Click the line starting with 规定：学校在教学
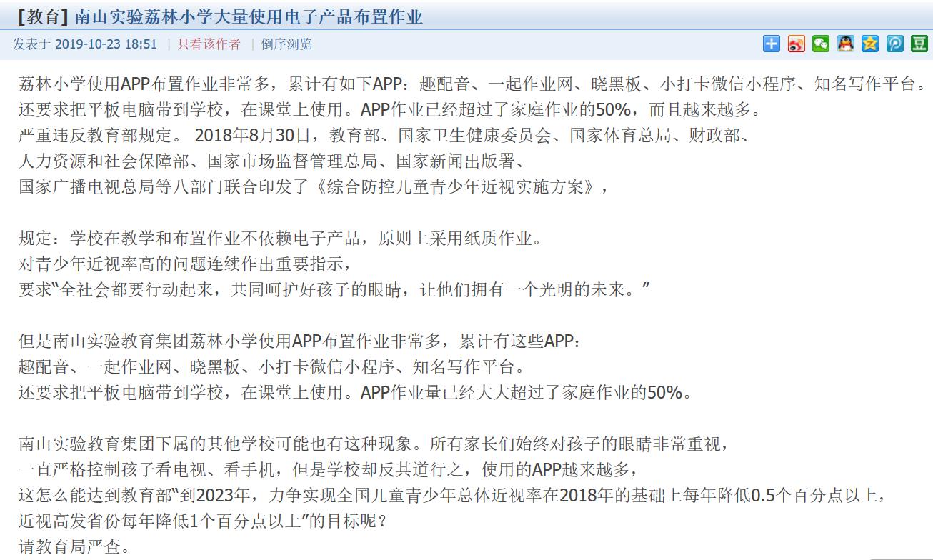The height and width of the screenshot is (560, 933). tap(280, 239)
